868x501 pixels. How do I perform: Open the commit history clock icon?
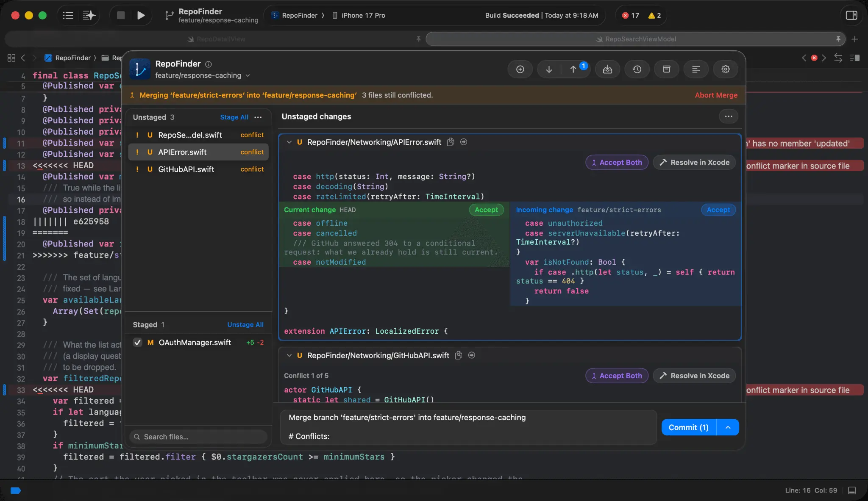tap(637, 69)
